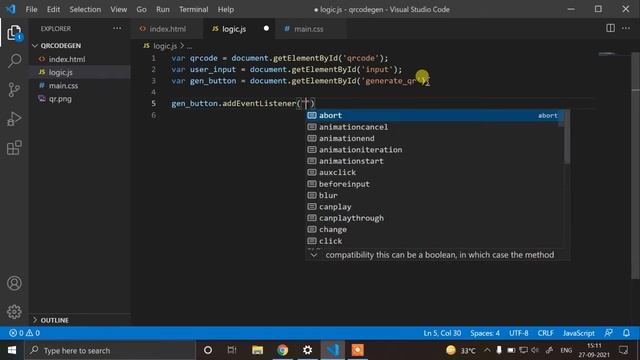The width and height of the screenshot is (640, 360).
Task: Open the Manage gear icon
Action: pos(14,311)
